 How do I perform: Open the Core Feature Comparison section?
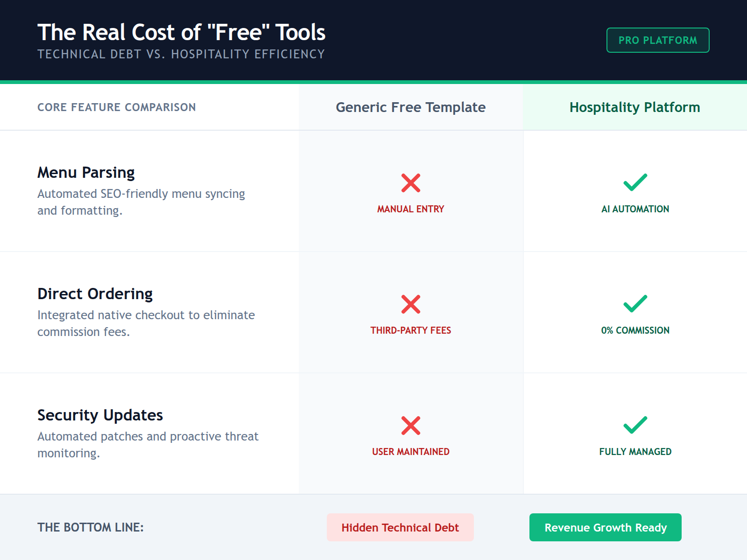click(x=117, y=107)
